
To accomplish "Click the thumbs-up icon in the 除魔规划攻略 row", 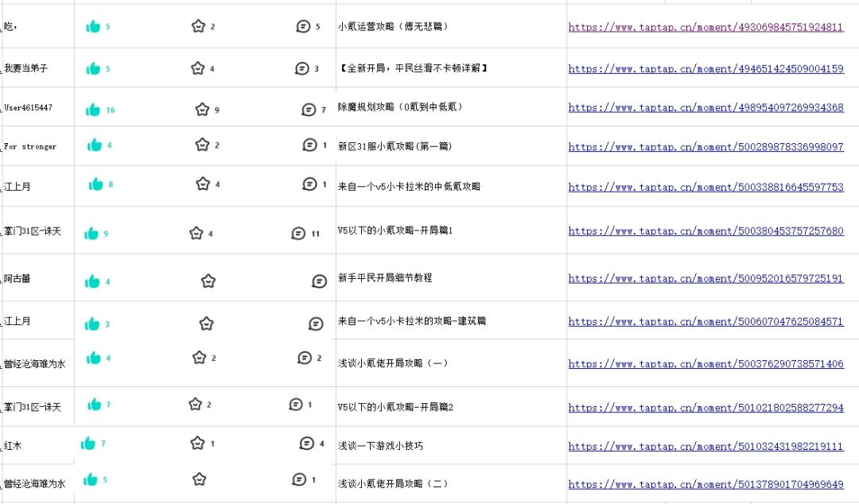I will [x=93, y=110].
